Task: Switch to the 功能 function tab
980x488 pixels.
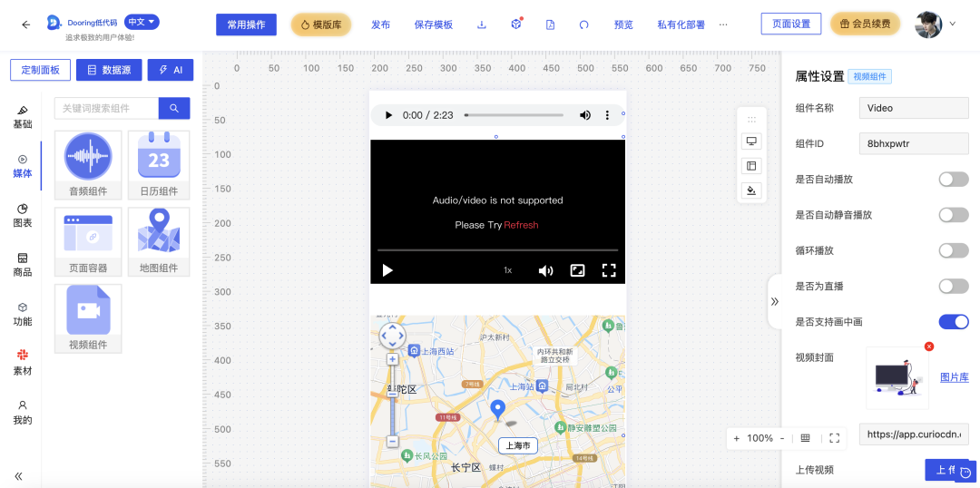Action: coord(23,314)
